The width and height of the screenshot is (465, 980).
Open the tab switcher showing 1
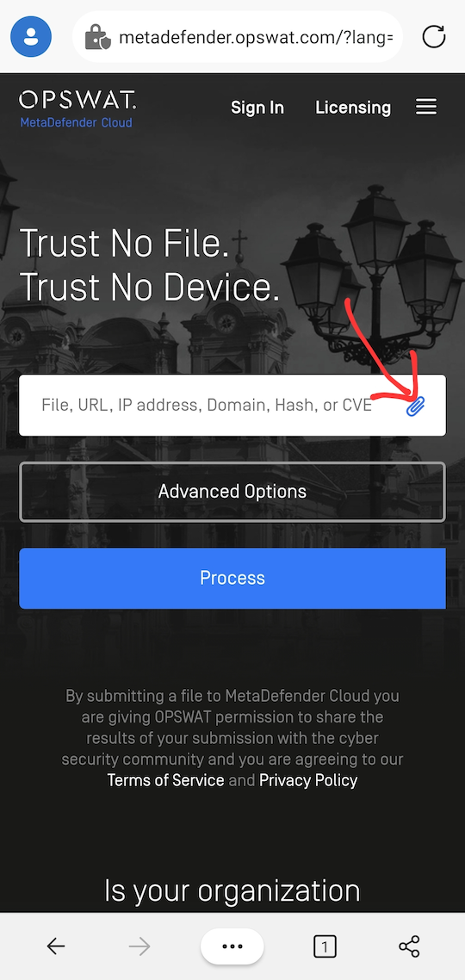325,947
